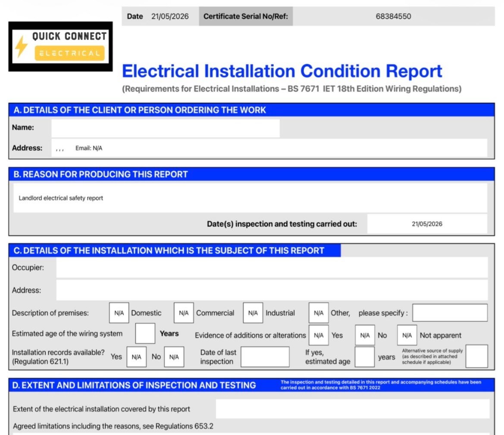Click the 'Certificate Serial No/Ref:' label
This screenshot has width=504, height=435.
click(246, 16)
